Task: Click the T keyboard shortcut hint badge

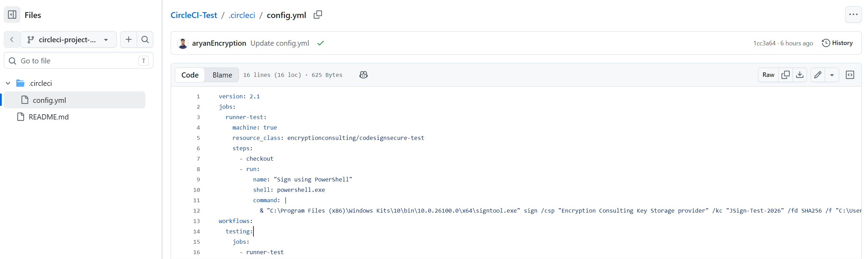Action: (144, 61)
